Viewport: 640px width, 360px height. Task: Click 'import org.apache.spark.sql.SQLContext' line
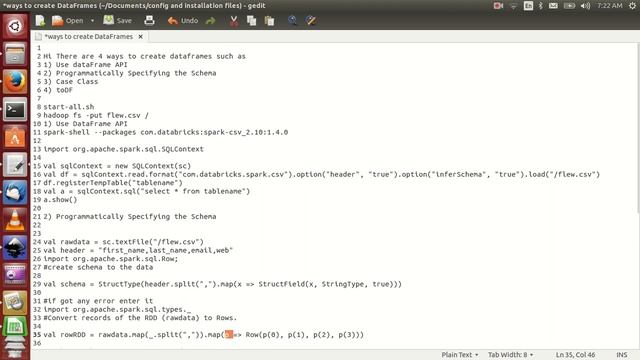pos(123,149)
